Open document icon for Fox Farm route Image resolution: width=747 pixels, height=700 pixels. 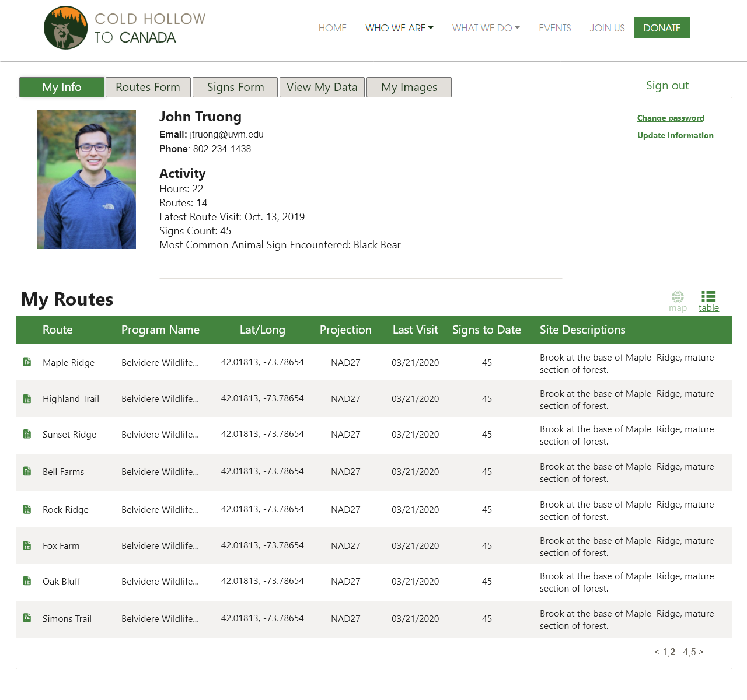[27, 545]
